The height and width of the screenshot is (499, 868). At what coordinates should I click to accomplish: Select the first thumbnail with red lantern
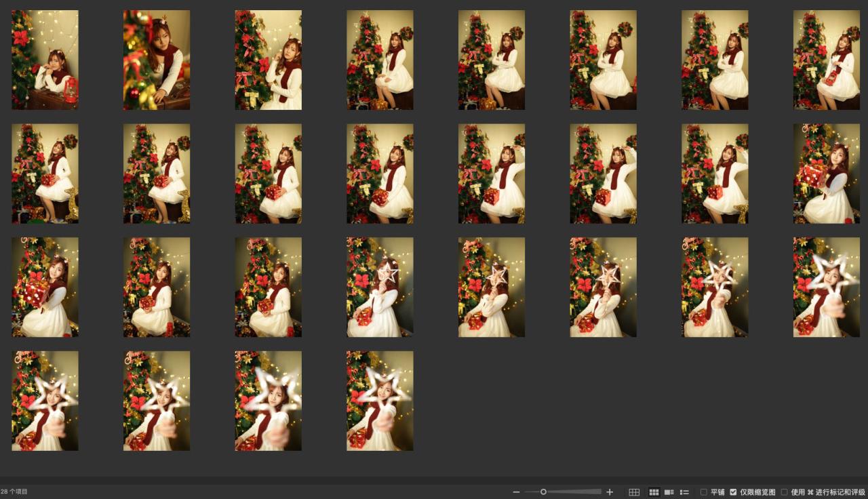click(x=45, y=60)
